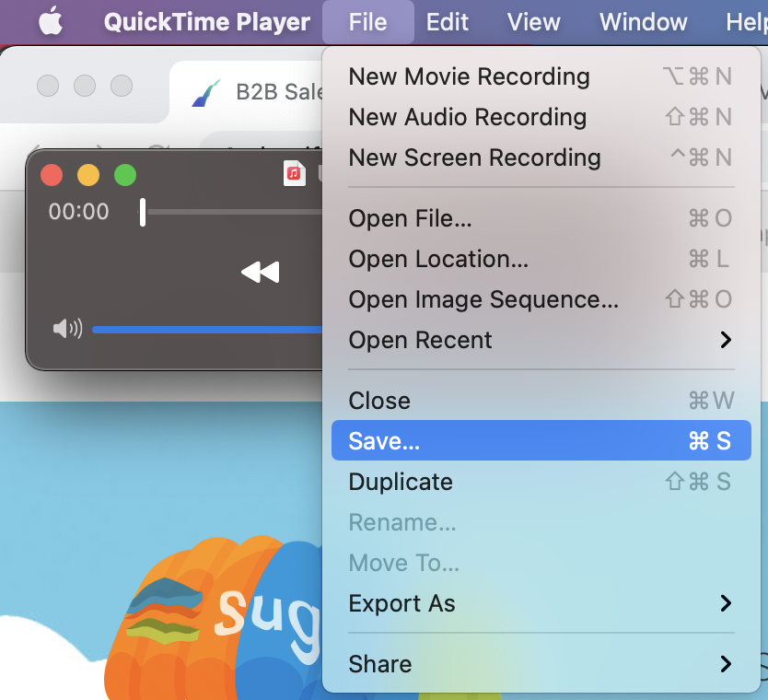Screen dimensions: 768x700
Task: Click the playback progress scrubber handle
Action: pyautogui.click(x=143, y=212)
